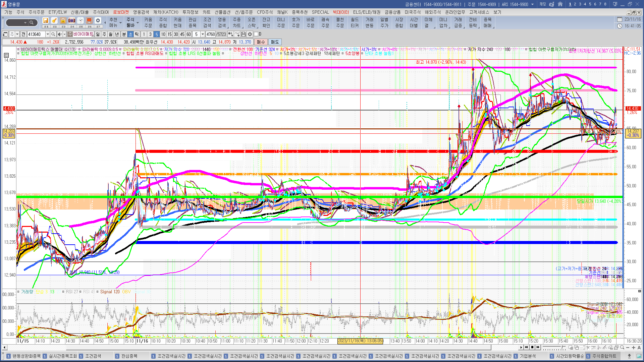Click the padlock lock-screen icon
The height and width of the screenshot is (362, 644).
63,20
